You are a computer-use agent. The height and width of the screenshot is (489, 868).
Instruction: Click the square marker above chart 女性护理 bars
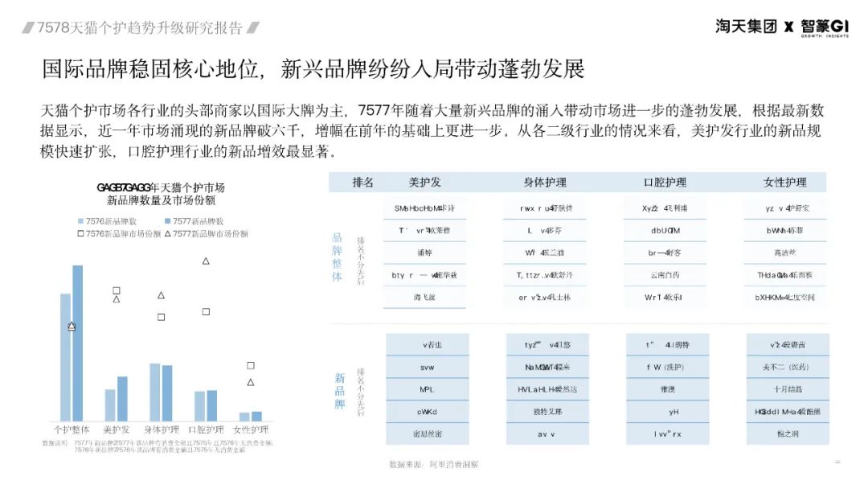point(251,365)
